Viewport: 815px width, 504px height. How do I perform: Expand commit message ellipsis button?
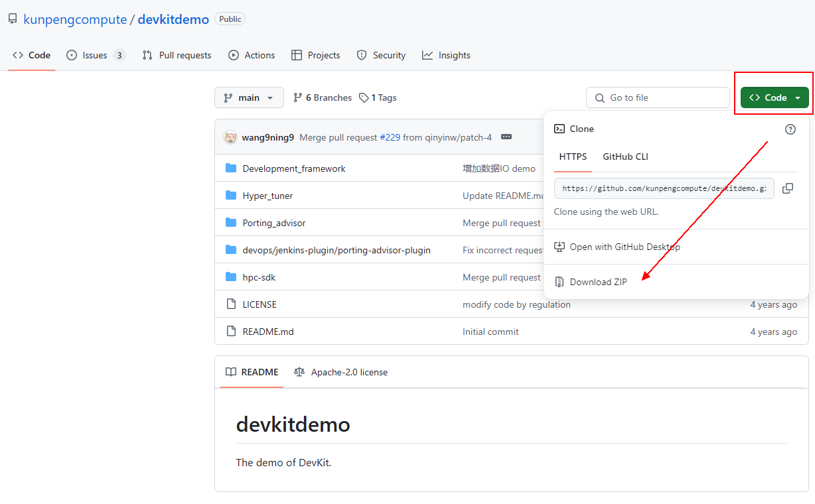tap(506, 137)
